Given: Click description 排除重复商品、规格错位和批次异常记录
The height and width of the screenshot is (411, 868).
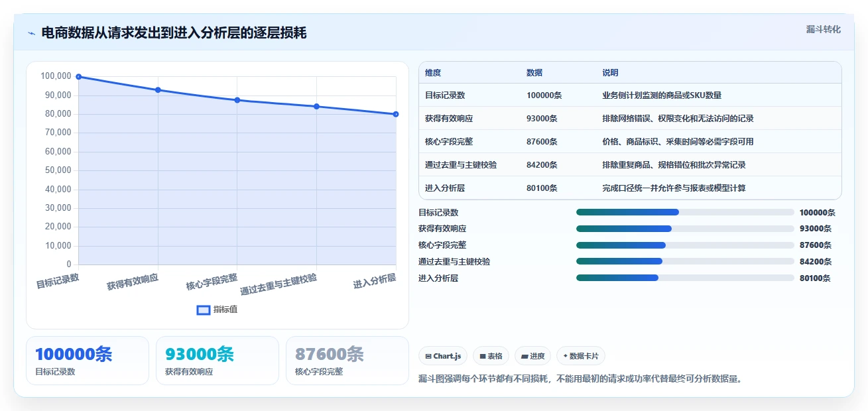Looking at the screenshot, I should click(674, 165).
